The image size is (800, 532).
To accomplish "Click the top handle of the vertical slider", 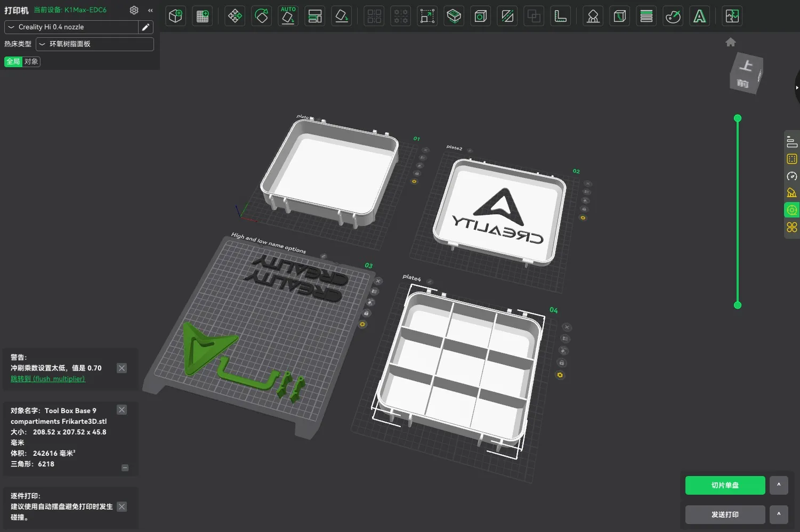I will tap(738, 118).
